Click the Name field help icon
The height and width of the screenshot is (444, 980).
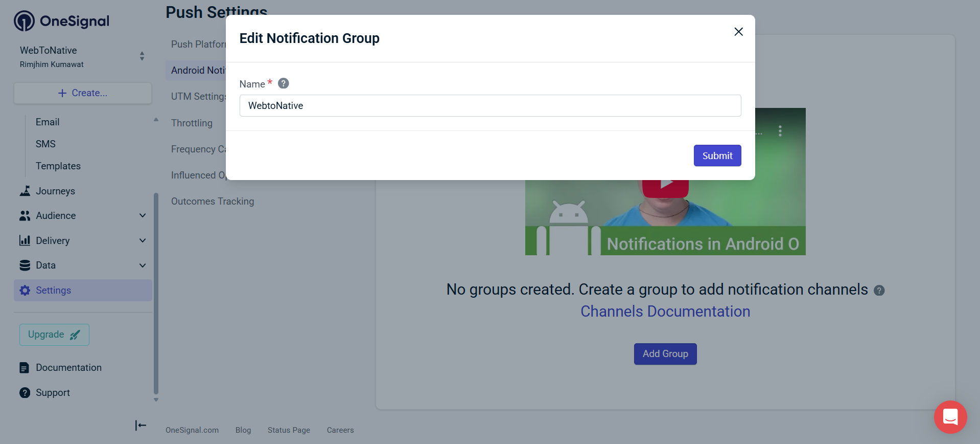[284, 83]
